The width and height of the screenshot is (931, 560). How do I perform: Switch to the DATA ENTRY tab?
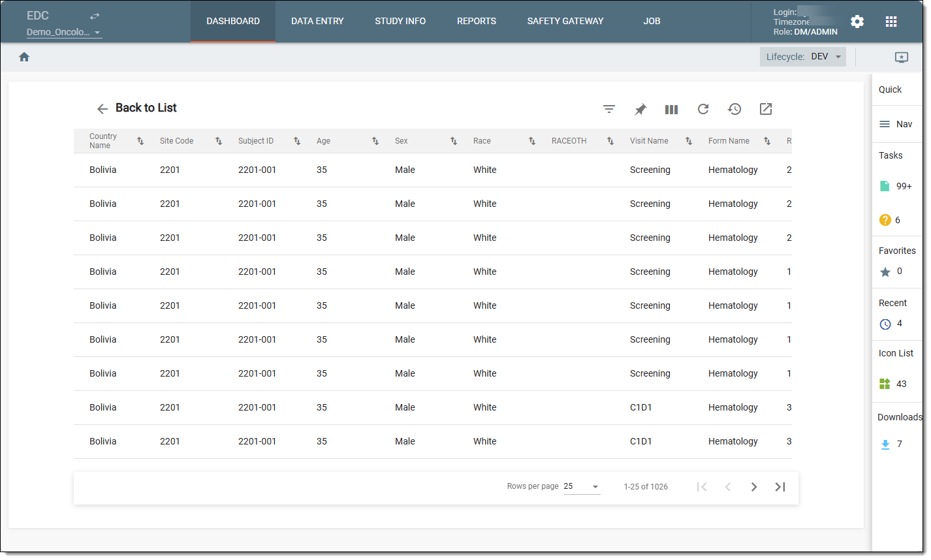tap(317, 22)
